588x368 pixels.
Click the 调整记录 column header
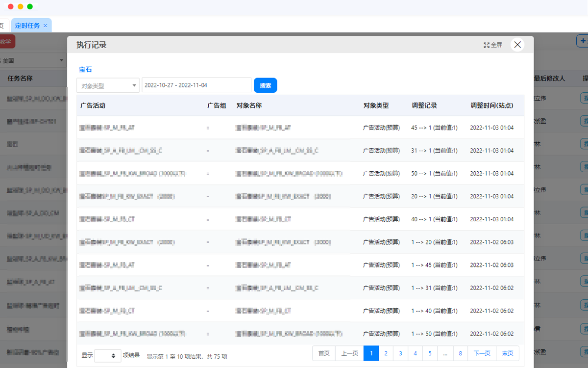tap(424, 105)
